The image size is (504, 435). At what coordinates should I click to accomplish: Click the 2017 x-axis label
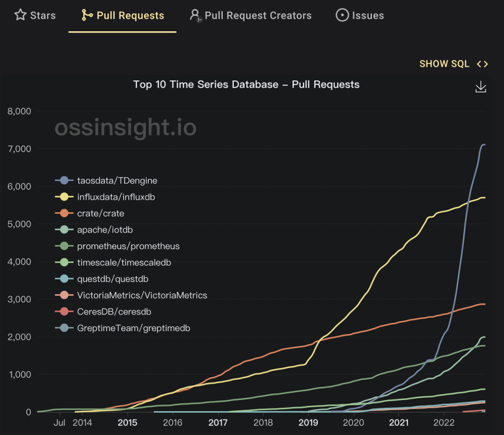pos(218,422)
